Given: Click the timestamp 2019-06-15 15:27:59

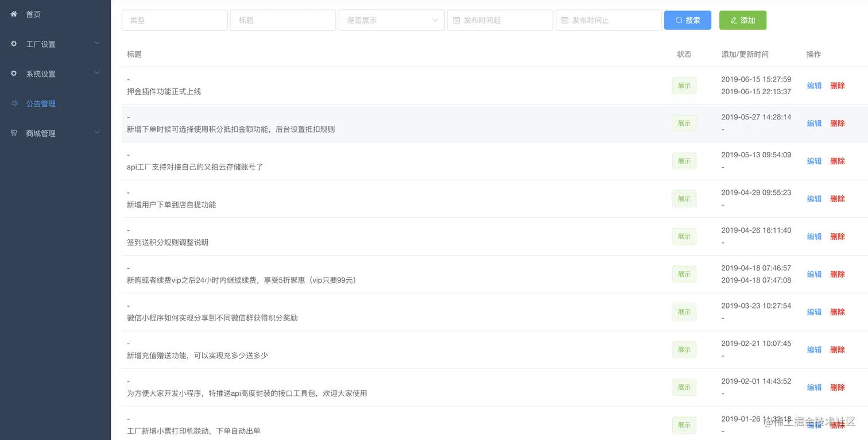Looking at the screenshot, I should click(756, 79).
